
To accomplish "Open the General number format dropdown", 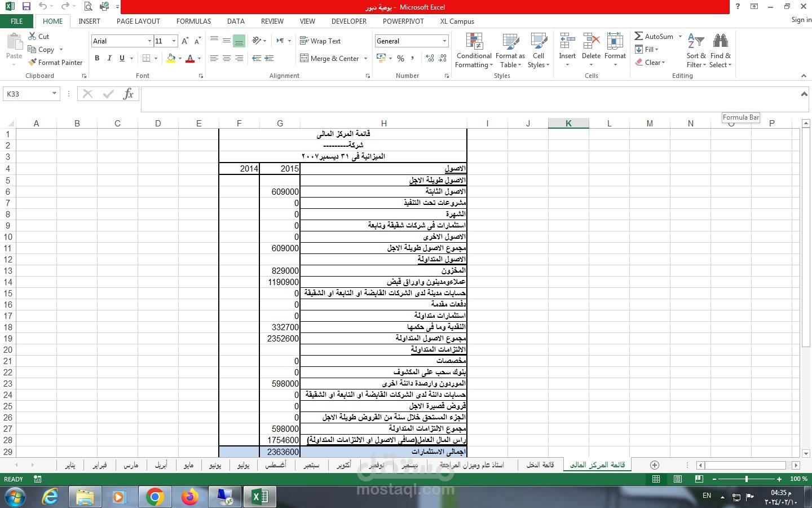I will [444, 41].
